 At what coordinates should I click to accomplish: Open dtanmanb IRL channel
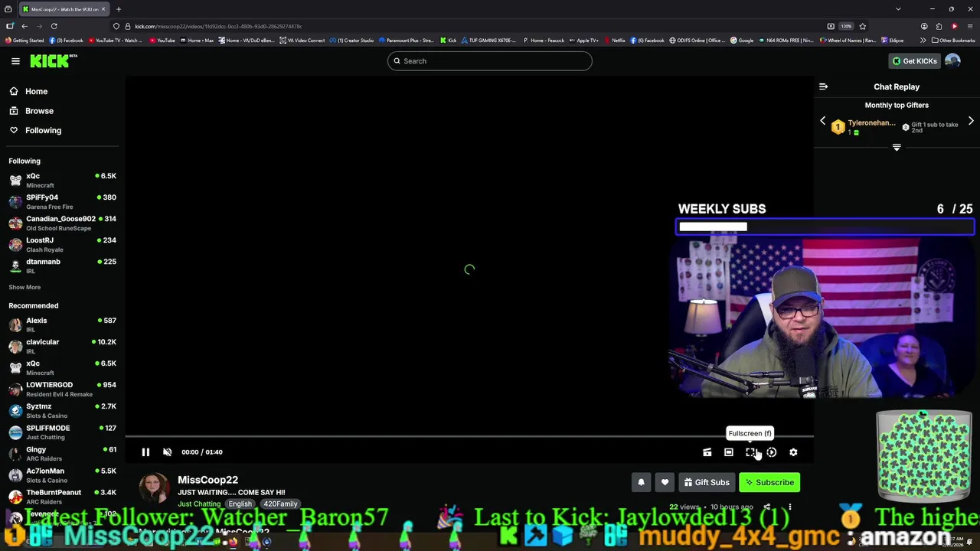[x=61, y=266]
